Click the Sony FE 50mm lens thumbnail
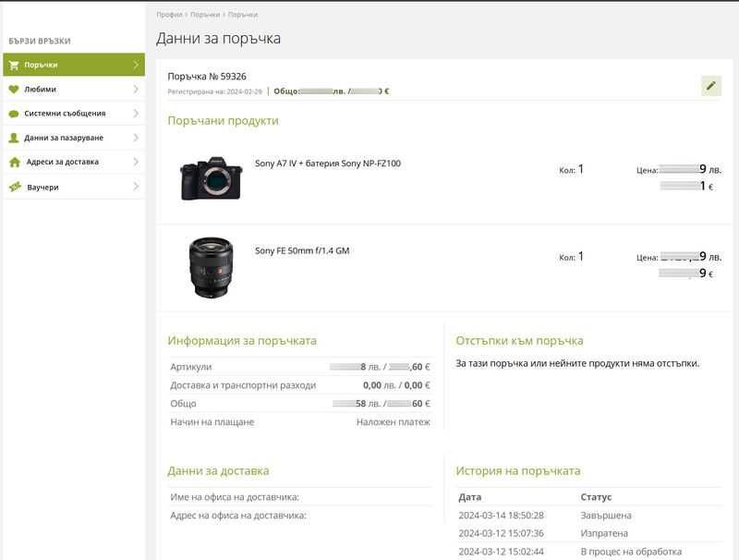 [x=211, y=267]
